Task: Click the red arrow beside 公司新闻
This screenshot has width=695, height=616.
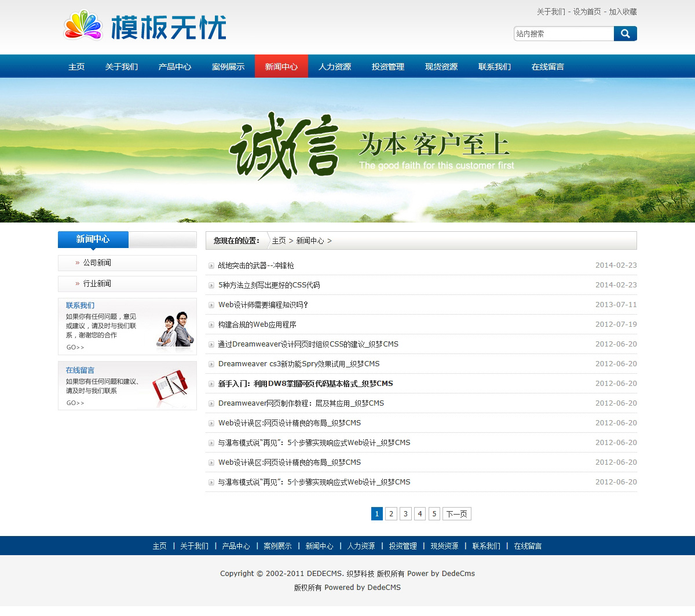Action: click(x=78, y=263)
